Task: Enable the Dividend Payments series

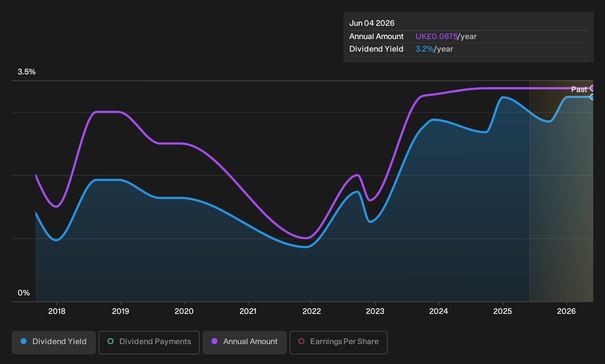Action: pyautogui.click(x=149, y=342)
